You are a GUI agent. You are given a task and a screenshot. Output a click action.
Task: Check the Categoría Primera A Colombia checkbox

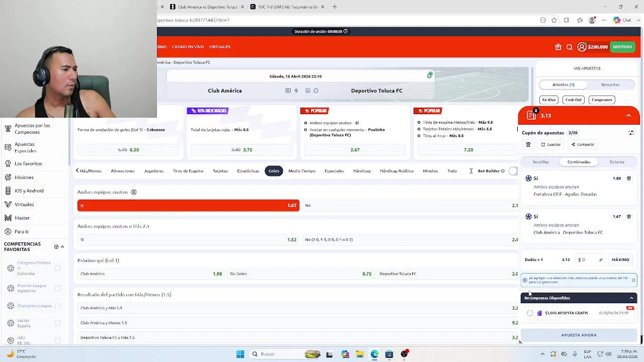pos(57,268)
